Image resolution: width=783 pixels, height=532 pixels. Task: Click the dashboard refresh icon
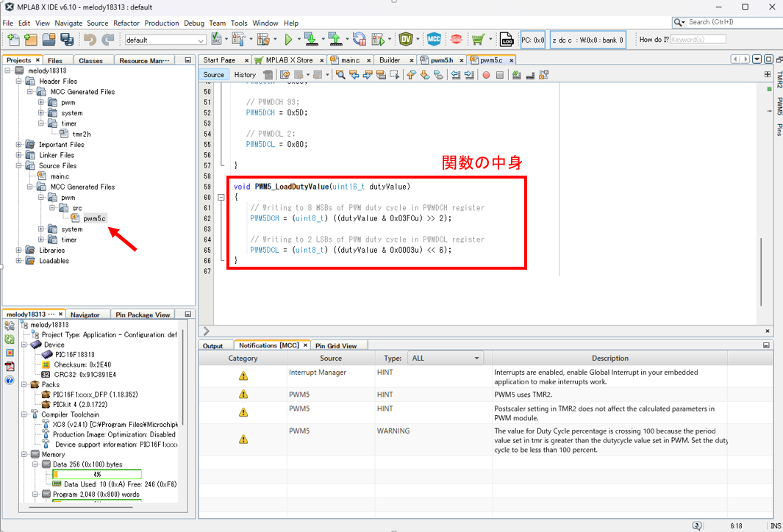10,339
